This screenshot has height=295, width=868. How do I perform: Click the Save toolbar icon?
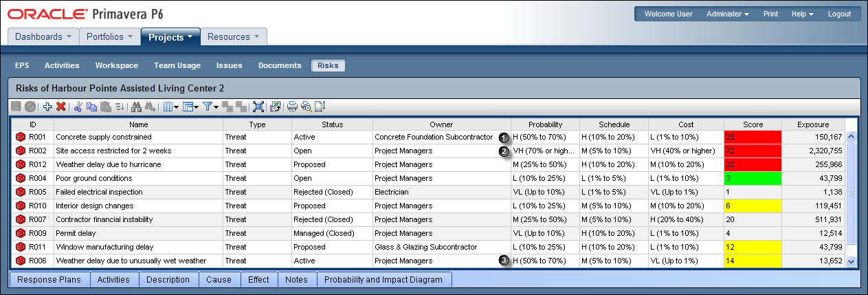(x=16, y=107)
